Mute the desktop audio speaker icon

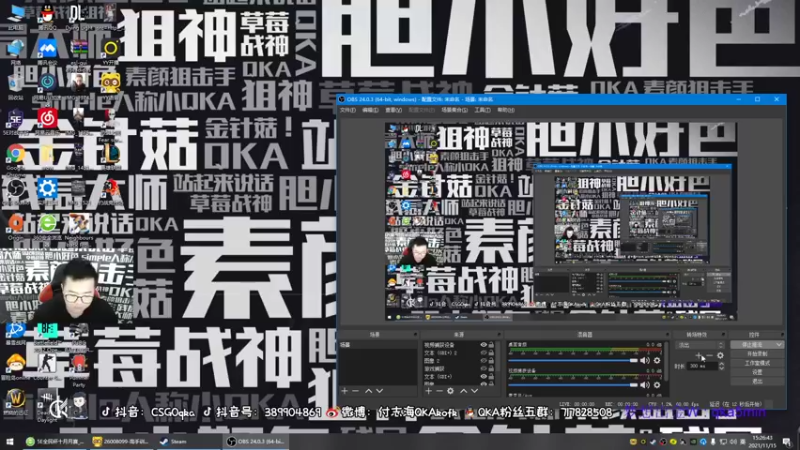pos(645,361)
